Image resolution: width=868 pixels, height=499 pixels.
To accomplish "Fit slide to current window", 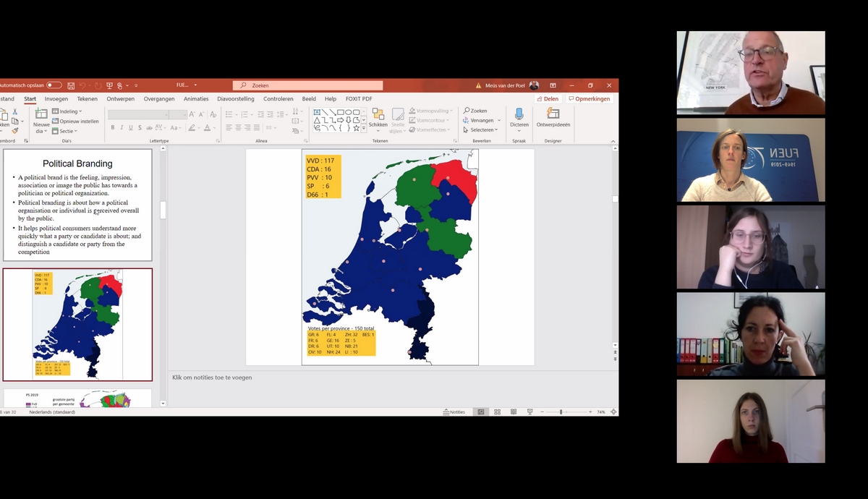I will pos(613,411).
